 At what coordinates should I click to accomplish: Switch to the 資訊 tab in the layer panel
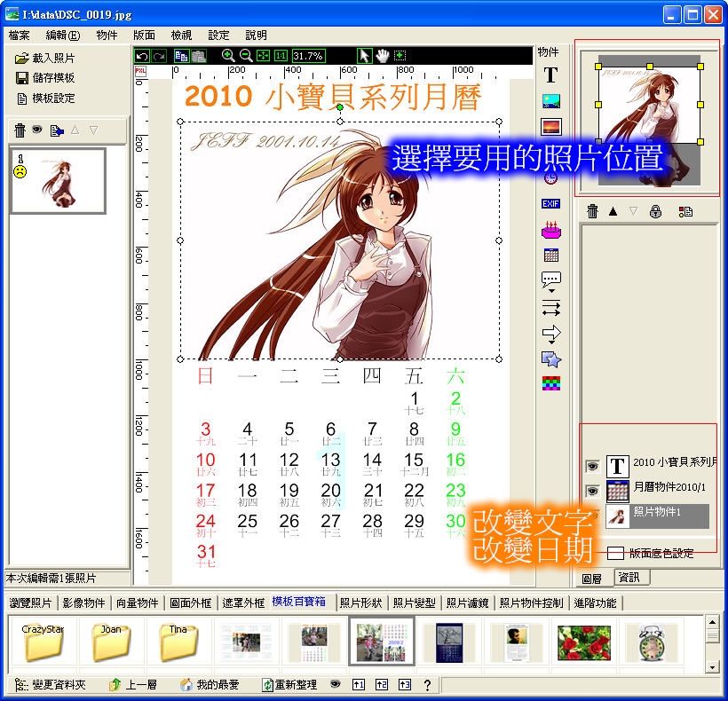[629, 577]
